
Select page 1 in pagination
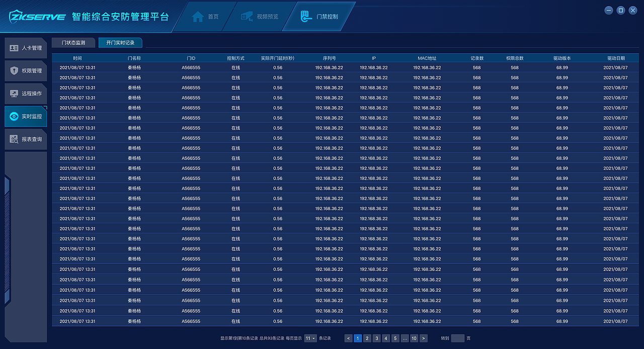(x=358, y=338)
